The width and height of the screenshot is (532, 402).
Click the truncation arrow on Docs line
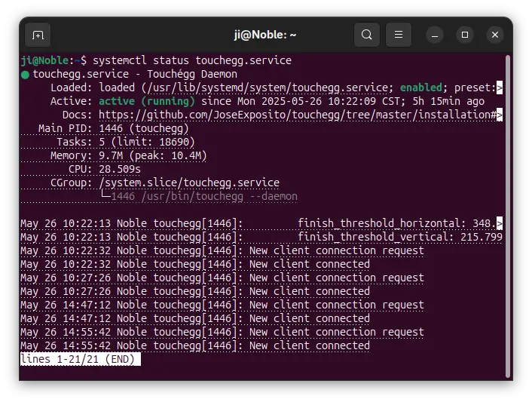500,115
